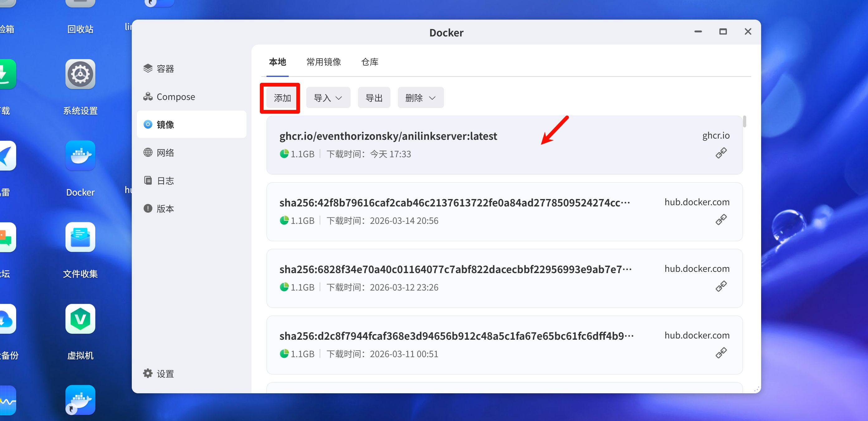The image size is (868, 421).
Task: Click the Export (导出) button
Action: coord(374,98)
